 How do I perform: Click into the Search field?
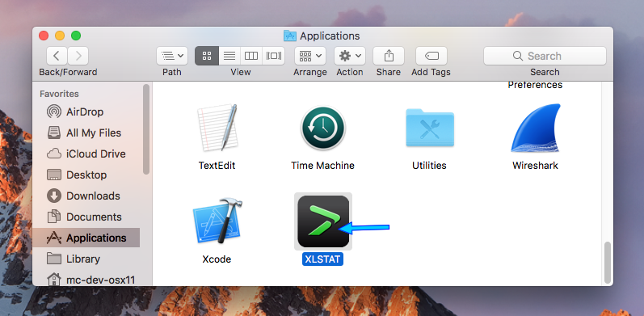[545, 56]
